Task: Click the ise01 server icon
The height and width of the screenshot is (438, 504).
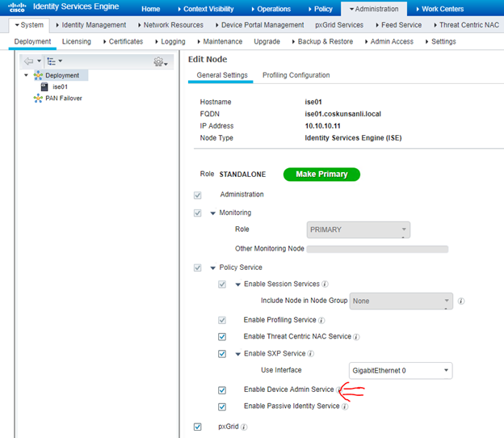Action: (x=44, y=86)
